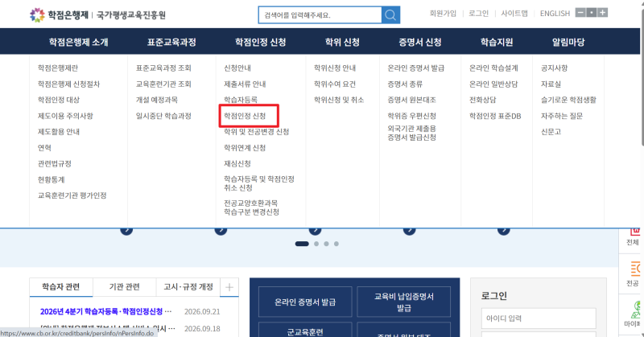Open 학습지원 main menu
Image resolution: width=644 pixels, height=337 pixels.
click(497, 42)
